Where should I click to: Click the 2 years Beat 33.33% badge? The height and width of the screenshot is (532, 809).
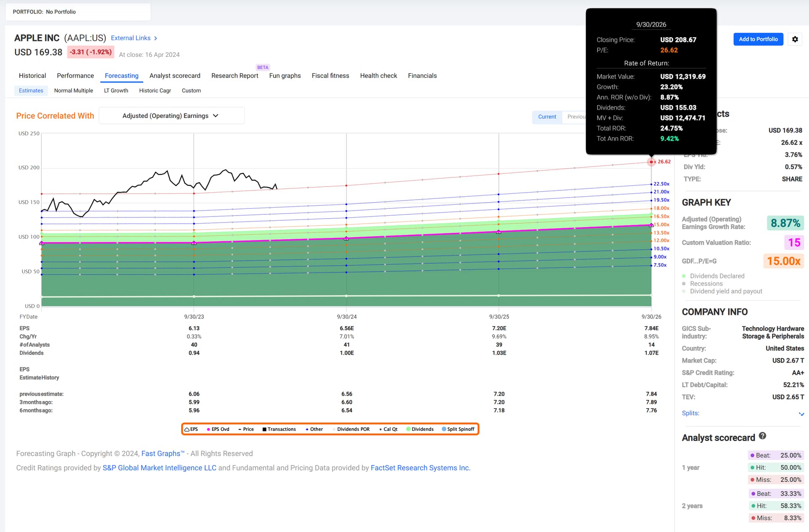click(x=776, y=494)
